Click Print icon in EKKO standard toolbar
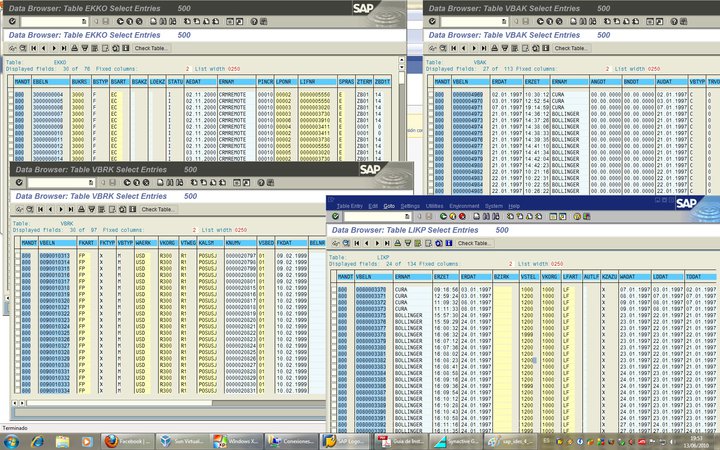The height and width of the screenshot is (450, 720). coord(153,21)
